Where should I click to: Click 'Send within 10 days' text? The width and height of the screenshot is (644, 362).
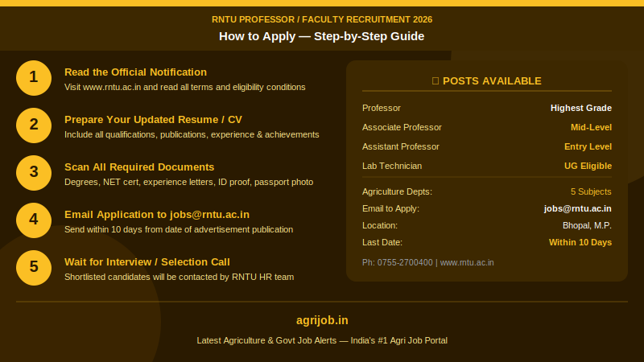coord(179,229)
